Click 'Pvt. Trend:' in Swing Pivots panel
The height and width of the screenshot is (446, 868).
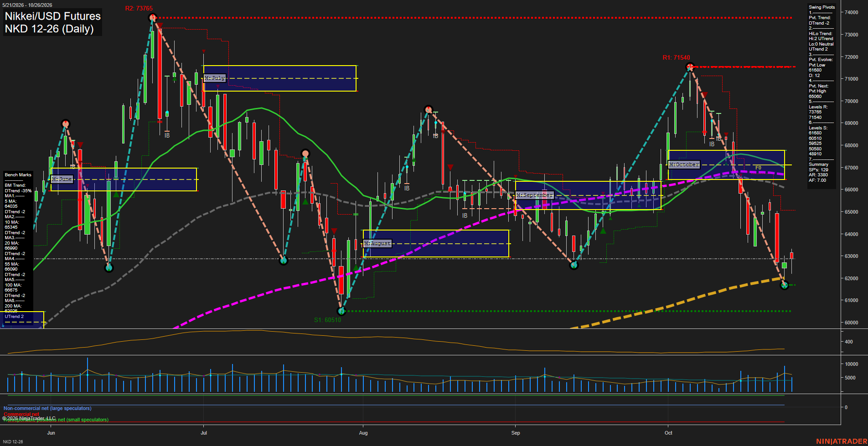pyautogui.click(x=820, y=18)
